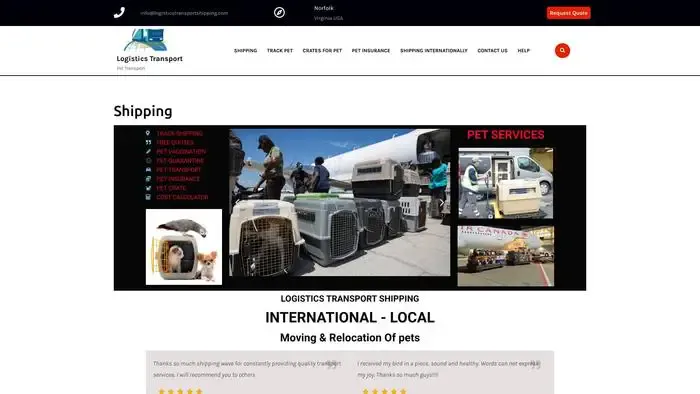Click the van loading crate photo

click(506, 183)
